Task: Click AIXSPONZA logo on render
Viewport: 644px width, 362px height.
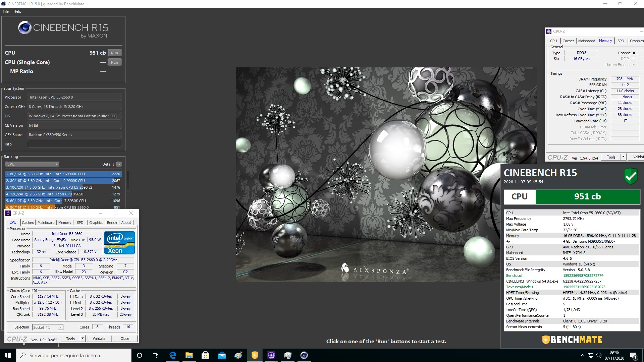Action: coord(375,269)
